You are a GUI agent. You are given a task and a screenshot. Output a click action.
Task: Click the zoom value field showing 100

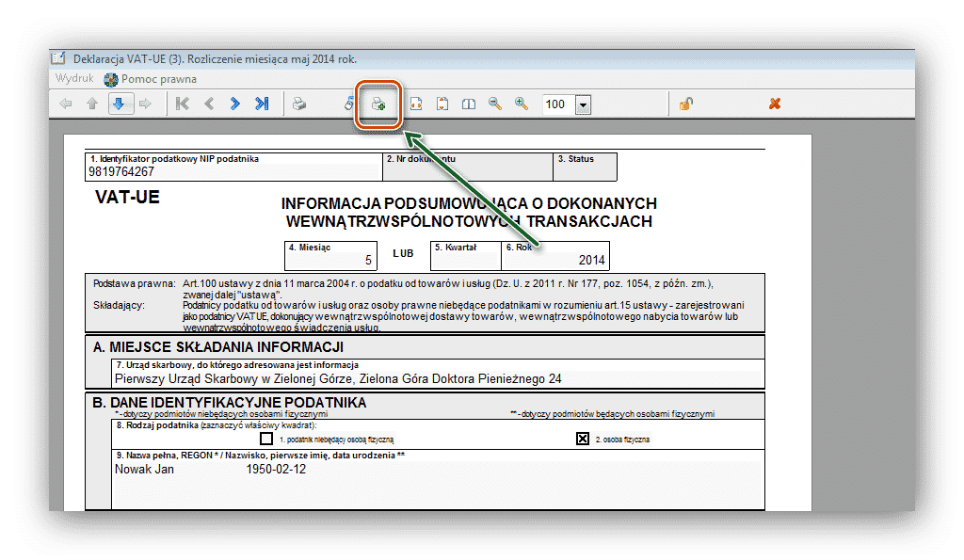[x=558, y=104]
